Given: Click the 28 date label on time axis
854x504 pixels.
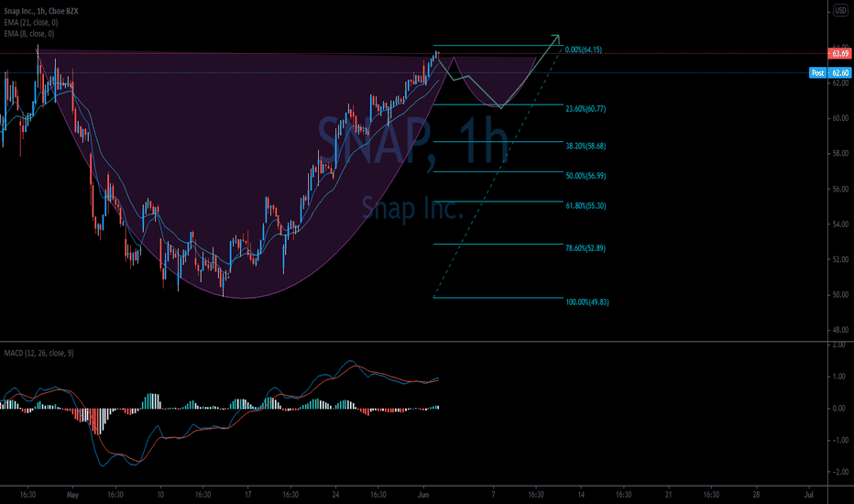Looking at the screenshot, I should (x=756, y=495).
